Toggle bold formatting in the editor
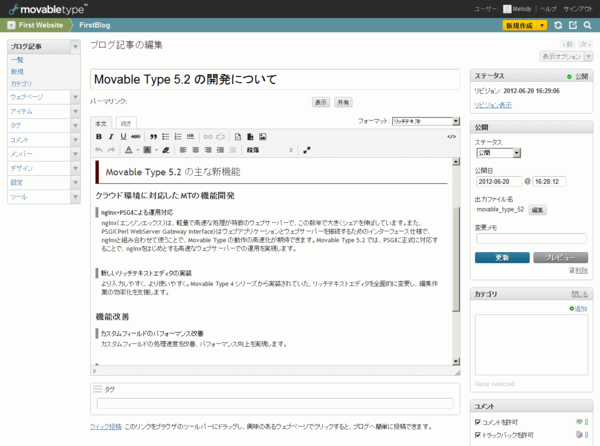 coord(99,137)
